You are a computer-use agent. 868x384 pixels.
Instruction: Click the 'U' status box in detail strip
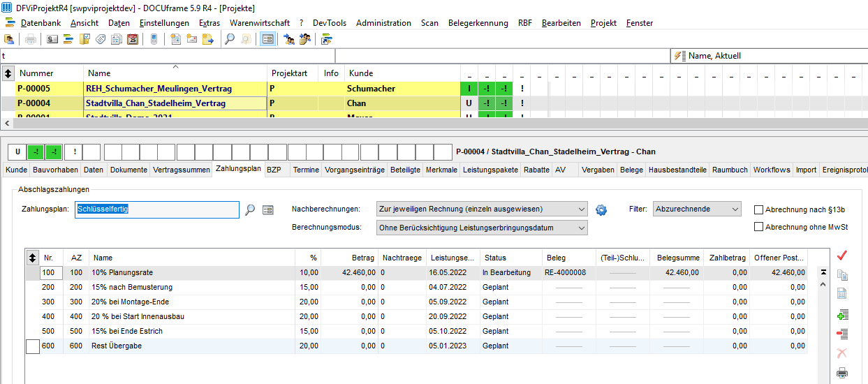(x=17, y=152)
